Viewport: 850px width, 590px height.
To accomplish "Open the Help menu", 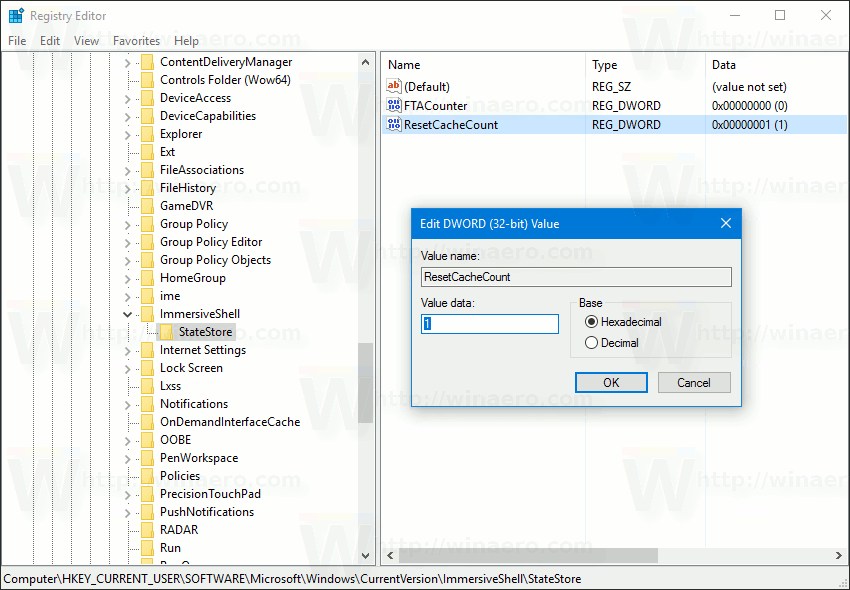I will (186, 41).
